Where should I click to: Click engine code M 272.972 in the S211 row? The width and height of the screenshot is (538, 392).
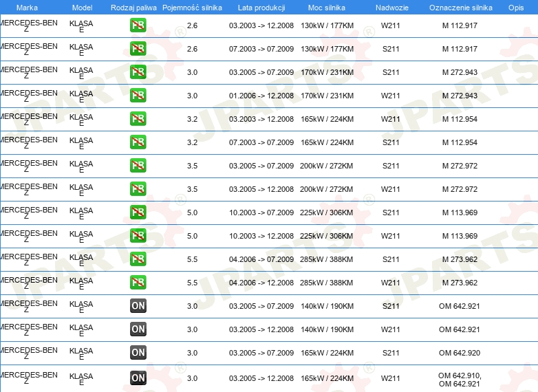tap(460, 166)
